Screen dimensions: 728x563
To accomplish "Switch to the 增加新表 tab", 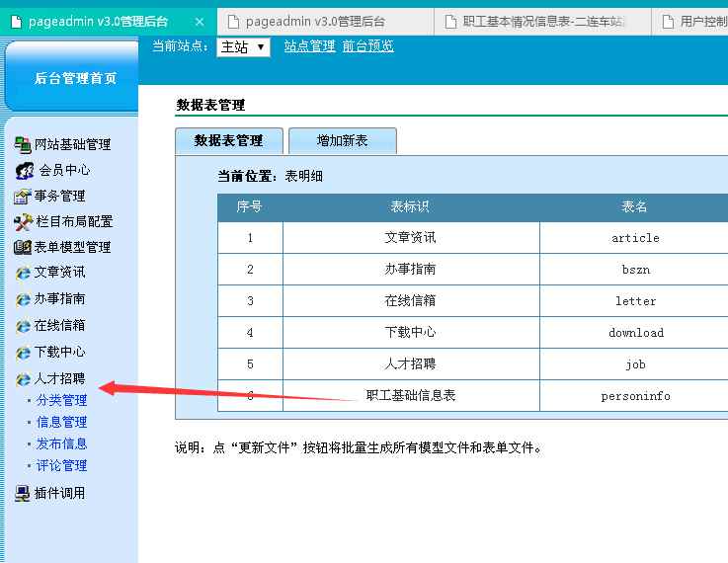I will click(x=342, y=140).
